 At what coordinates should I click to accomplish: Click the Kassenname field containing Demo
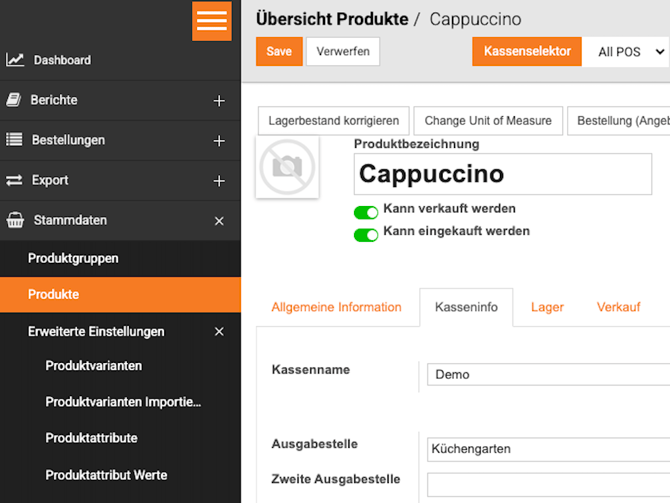pyautogui.click(x=548, y=374)
